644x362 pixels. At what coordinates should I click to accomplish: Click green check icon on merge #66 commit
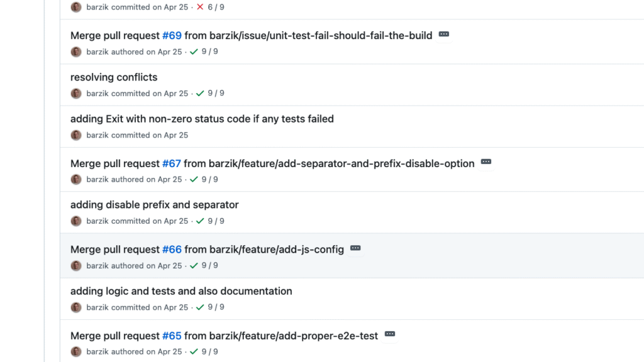click(194, 265)
